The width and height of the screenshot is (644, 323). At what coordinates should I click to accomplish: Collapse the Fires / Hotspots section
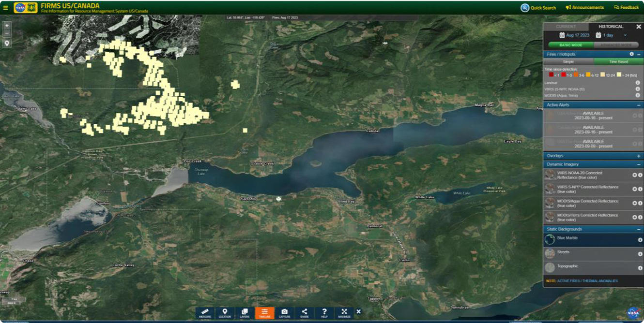[639, 54]
